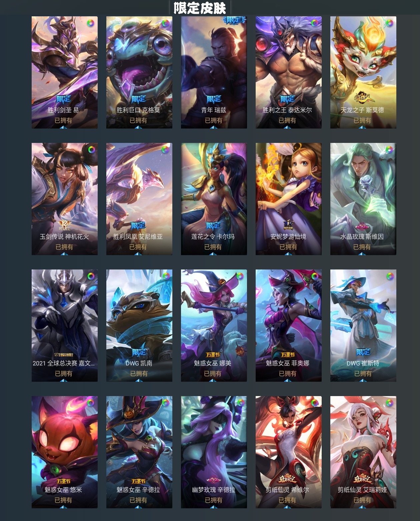This screenshot has height=521, width=420.
Task: Open chroma wheel on 玉剑传说 神机花火 card
Action: [91, 150]
